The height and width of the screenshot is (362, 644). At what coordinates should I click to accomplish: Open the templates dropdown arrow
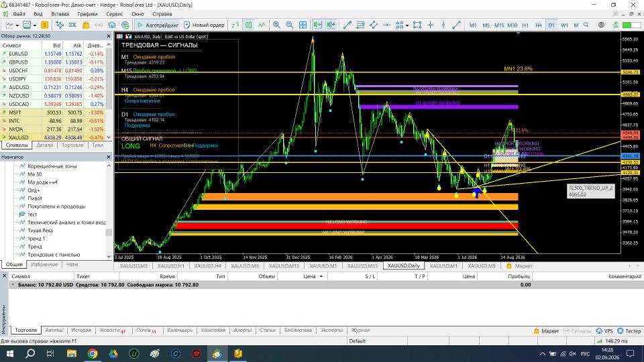tap(34, 25)
